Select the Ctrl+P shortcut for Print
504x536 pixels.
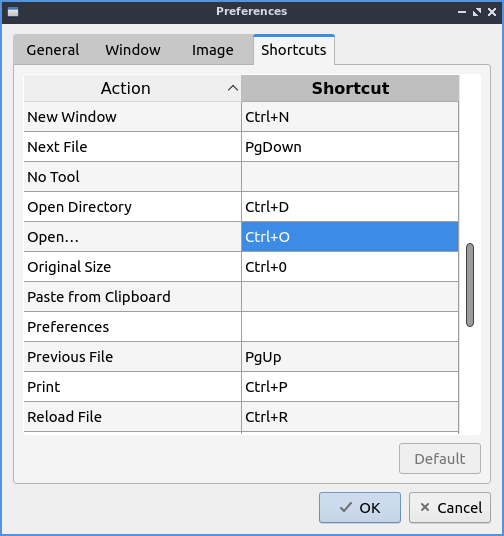tap(350, 387)
